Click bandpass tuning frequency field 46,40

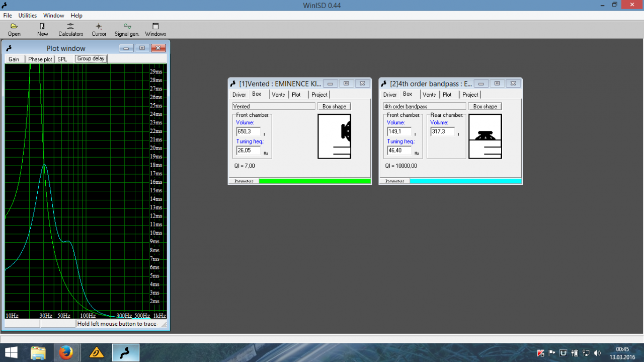[x=399, y=151]
